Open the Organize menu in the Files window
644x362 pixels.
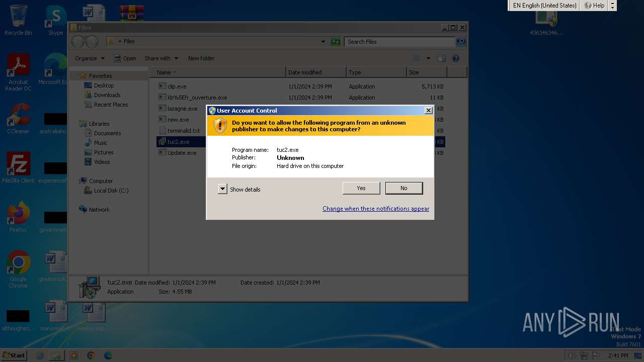90,58
